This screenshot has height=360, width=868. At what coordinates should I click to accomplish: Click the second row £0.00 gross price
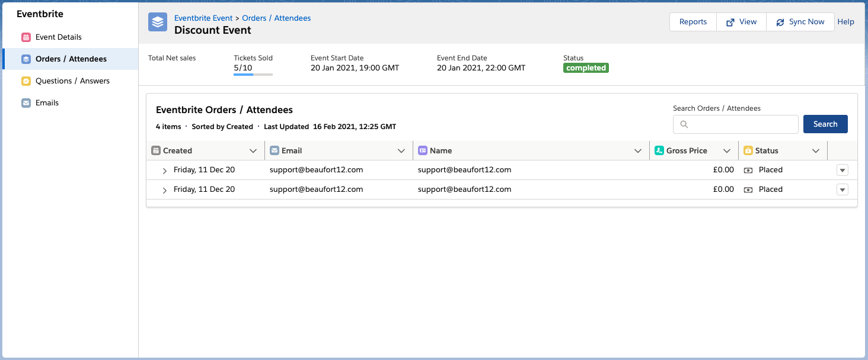tap(723, 189)
